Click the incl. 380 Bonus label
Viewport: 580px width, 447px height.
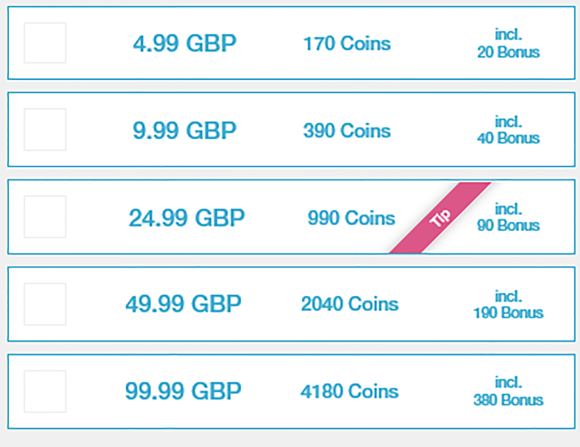pos(508,391)
